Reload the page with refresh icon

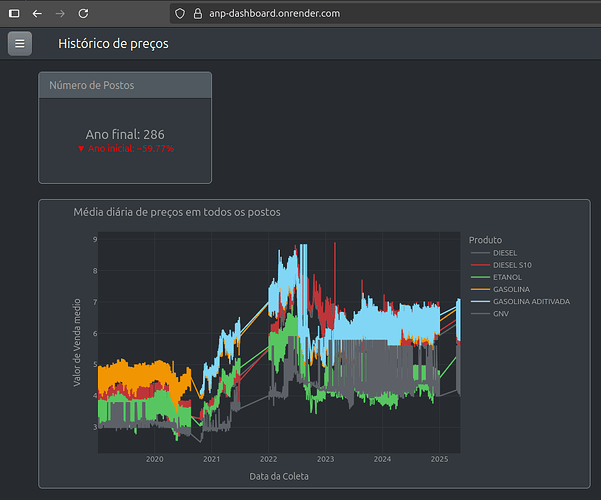point(83,14)
